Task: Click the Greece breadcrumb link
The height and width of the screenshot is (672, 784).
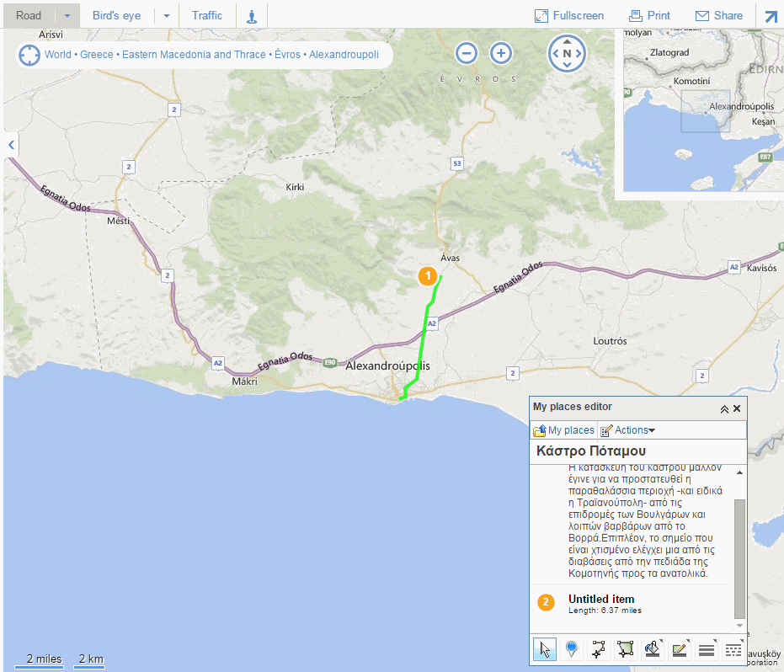Action: [97, 55]
